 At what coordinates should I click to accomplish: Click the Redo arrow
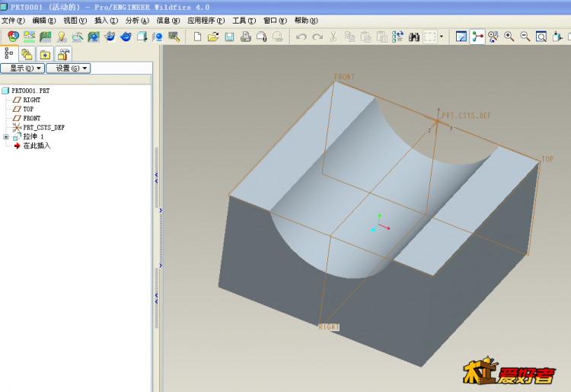(x=317, y=37)
